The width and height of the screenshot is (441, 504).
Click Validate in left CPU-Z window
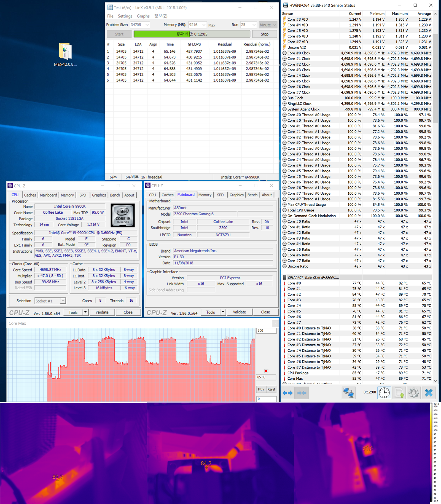pos(102,312)
